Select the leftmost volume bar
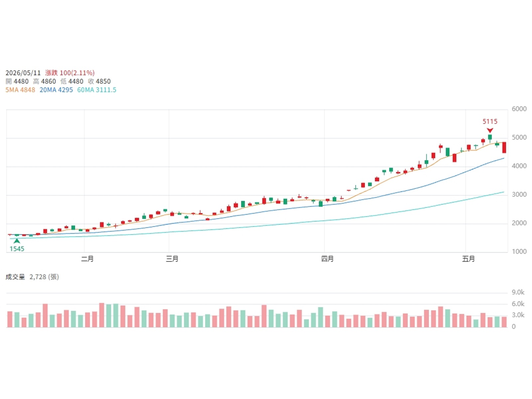The image size is (532, 399). tap(10, 320)
